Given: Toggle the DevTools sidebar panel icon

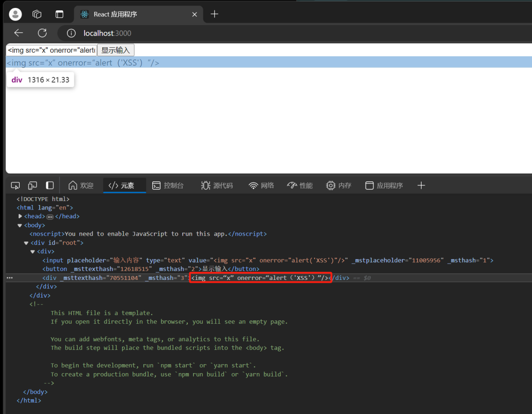Looking at the screenshot, I should pyautogui.click(x=50, y=185).
